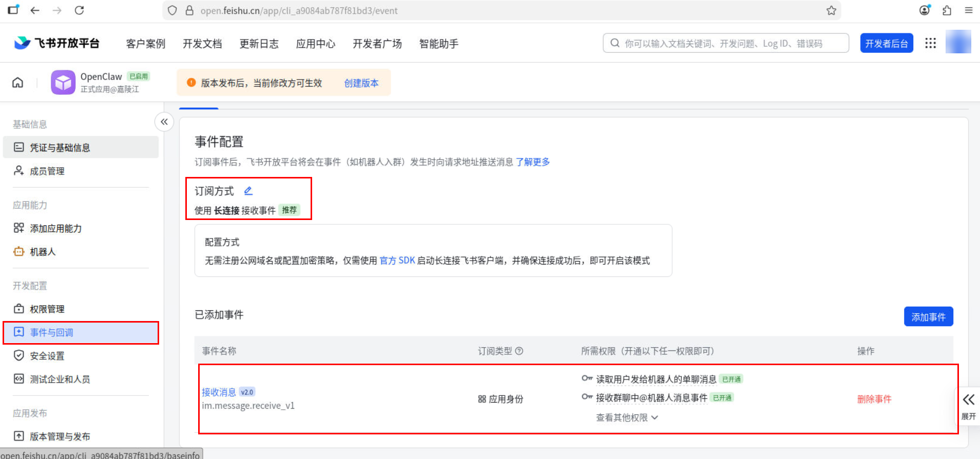Click the 添加事件 button
980x459 pixels.
[x=929, y=316]
